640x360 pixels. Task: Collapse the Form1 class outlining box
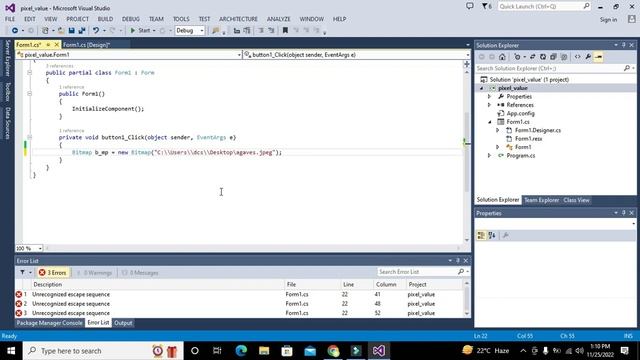point(29,73)
